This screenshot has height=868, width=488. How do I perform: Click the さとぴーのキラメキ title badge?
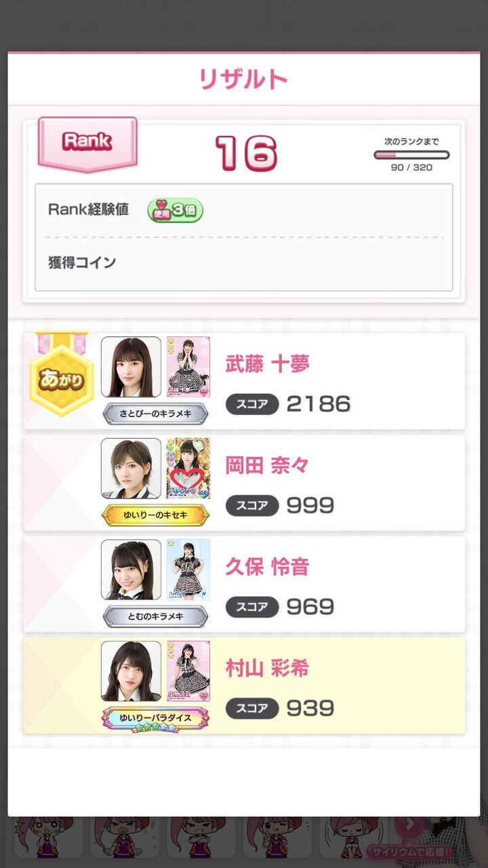click(155, 414)
